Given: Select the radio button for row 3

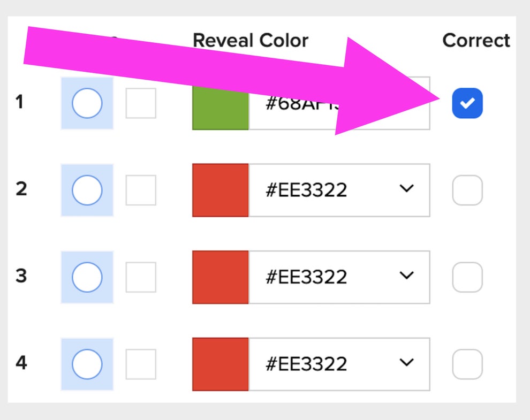Looking at the screenshot, I should pos(87,277).
